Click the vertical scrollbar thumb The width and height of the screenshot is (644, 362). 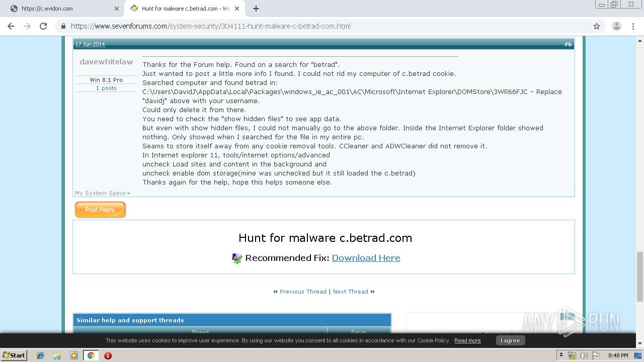640,276
